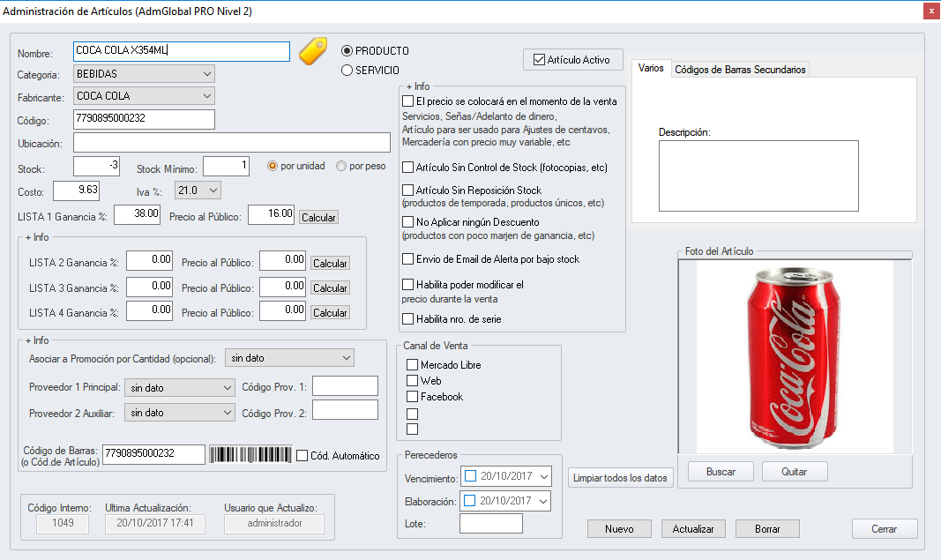Enable price set at moment of sale
This screenshot has height=560, width=941.
click(x=408, y=101)
